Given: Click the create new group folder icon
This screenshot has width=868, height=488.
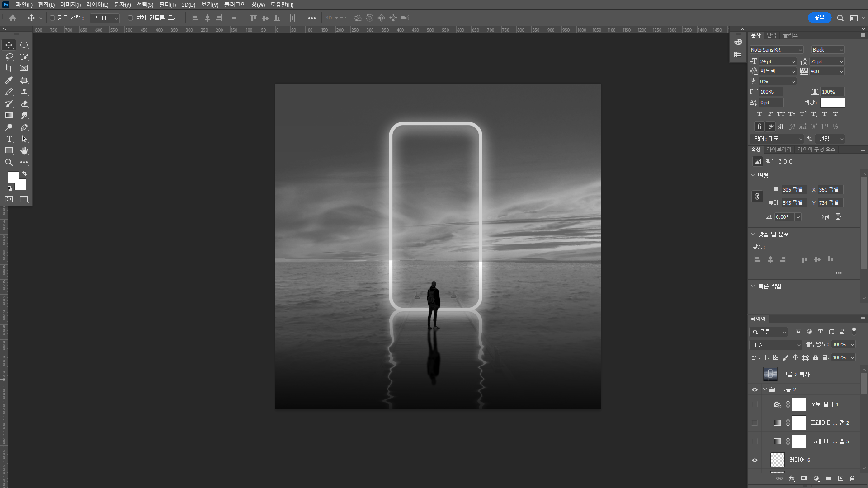Looking at the screenshot, I should click(828, 478).
